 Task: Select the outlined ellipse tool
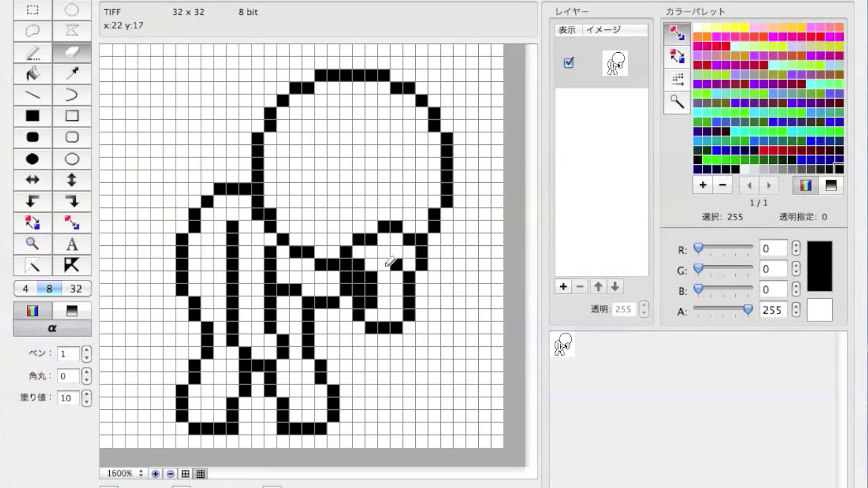[72, 159]
